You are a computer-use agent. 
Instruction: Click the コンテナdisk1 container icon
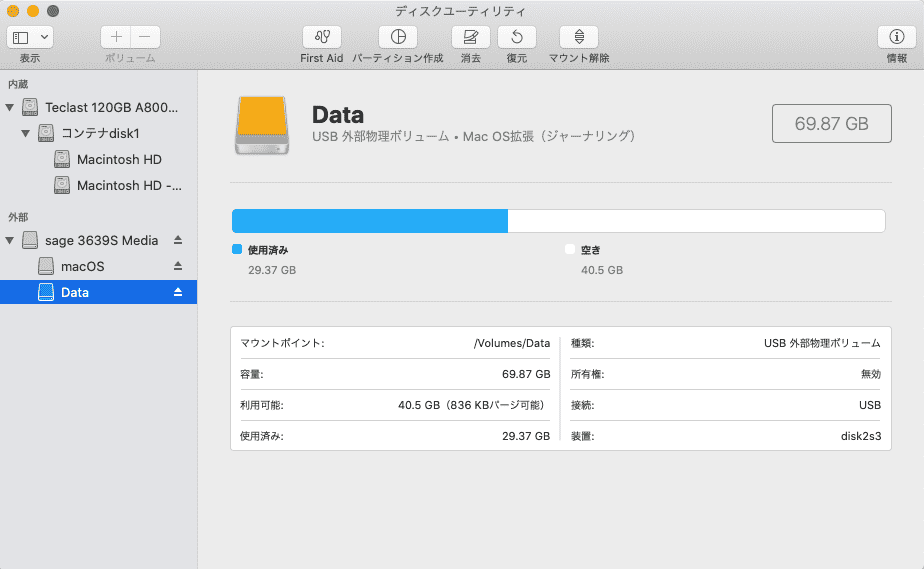46,133
